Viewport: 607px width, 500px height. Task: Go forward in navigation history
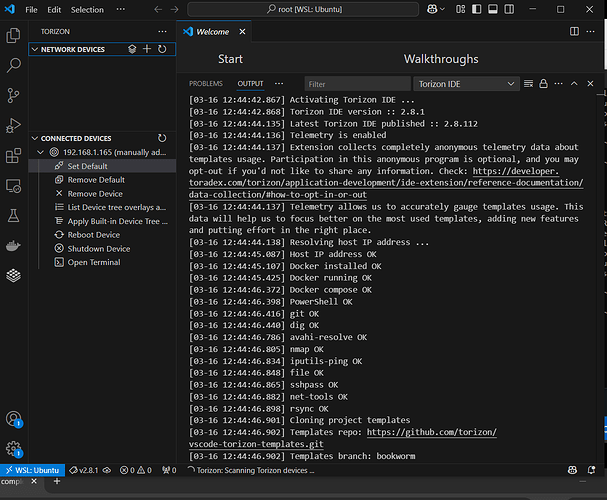pos(175,9)
